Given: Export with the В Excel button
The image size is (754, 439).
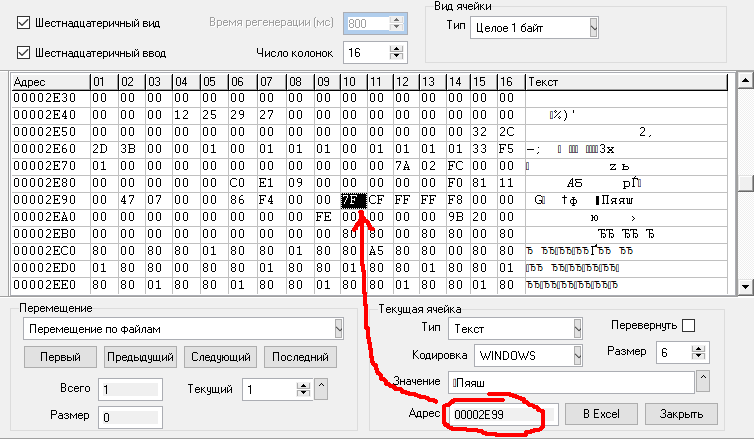Looking at the screenshot, I should click(601, 414).
